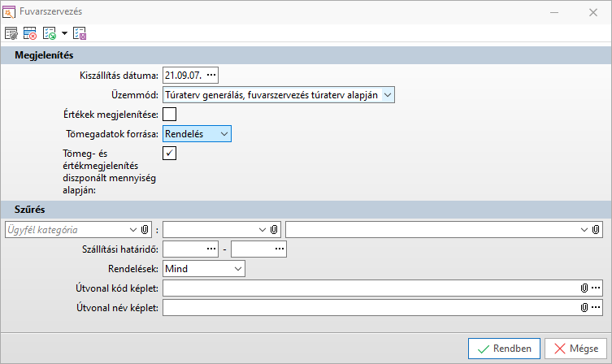This screenshot has height=364, width=612.
Task: Click the Útvonal kód képlet text field
Action: 370,288
